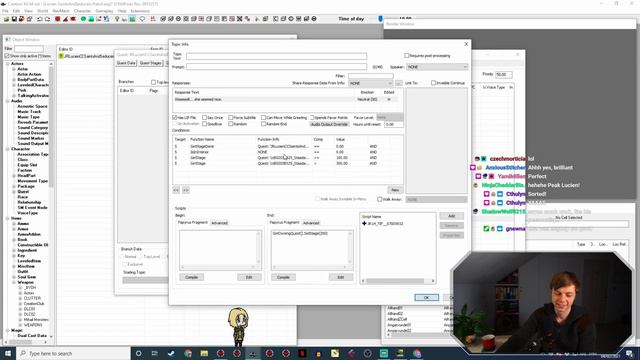Click the Undo arrow icon in toolbar

[40, 19]
